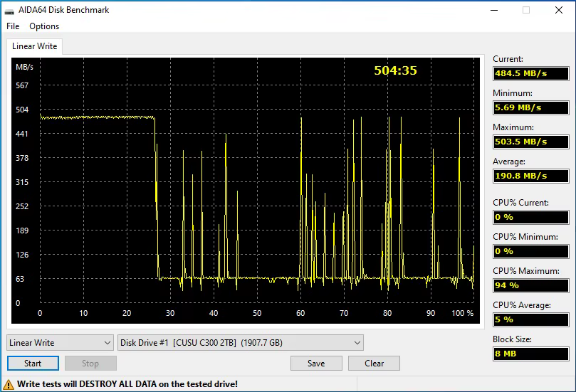The image size is (576, 392).
Task: Click the 100 % label on graph axis
Action: 463,313
